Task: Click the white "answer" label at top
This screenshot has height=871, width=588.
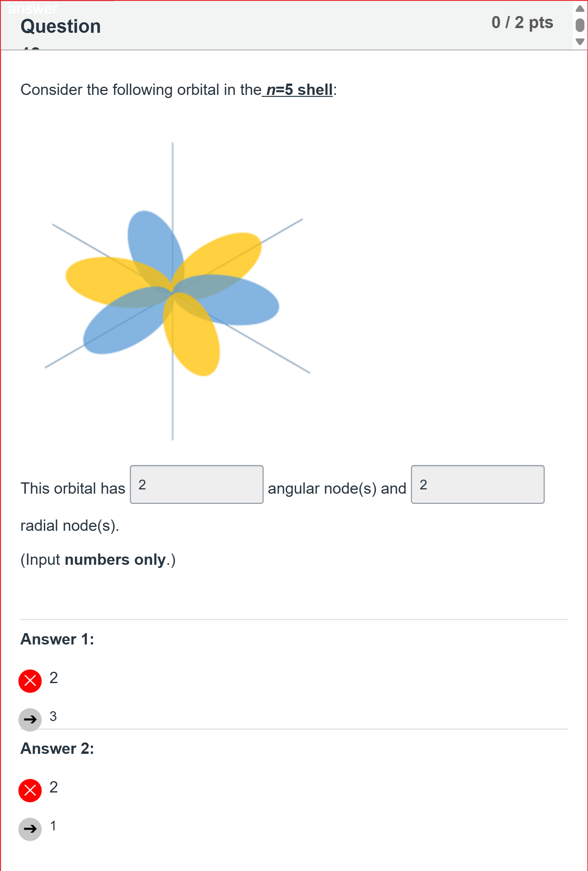Action: coord(33,8)
